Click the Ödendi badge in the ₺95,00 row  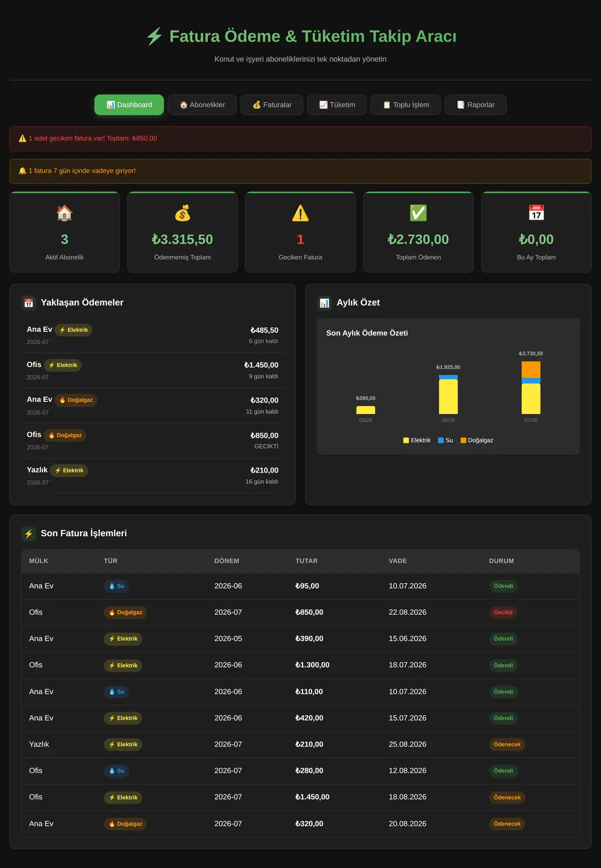coord(503,586)
